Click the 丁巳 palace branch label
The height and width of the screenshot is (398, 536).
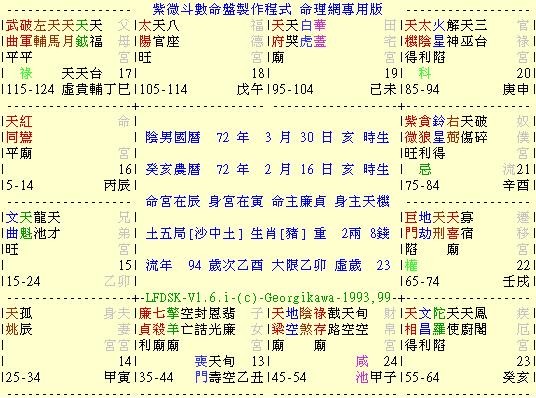point(117,90)
